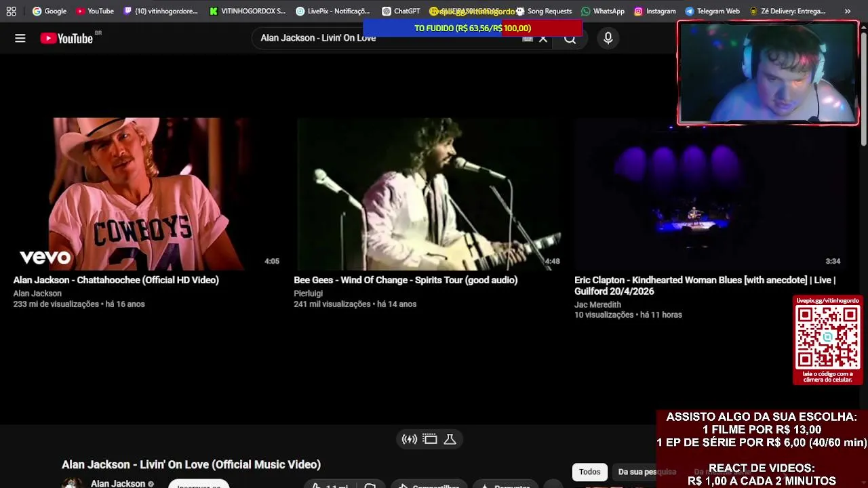Image resolution: width=868 pixels, height=488 pixels.
Task: Start voice search with microphone icon
Action: click(x=608, y=39)
